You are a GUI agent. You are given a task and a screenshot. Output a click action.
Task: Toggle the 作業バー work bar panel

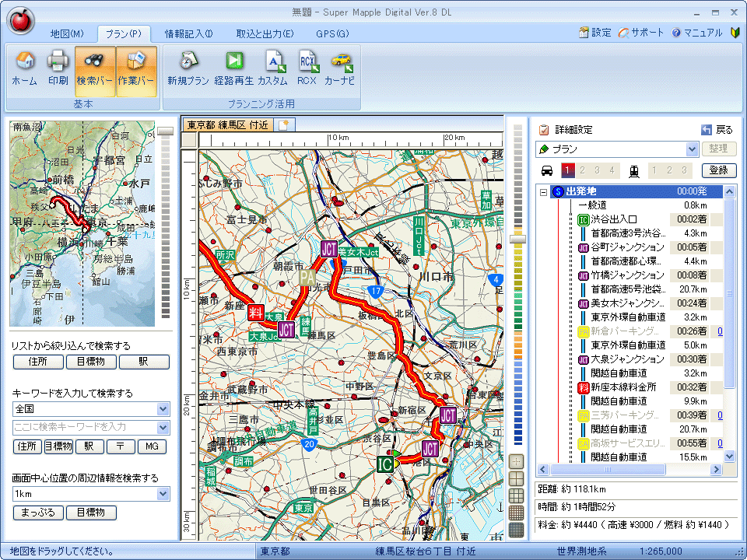(x=136, y=72)
